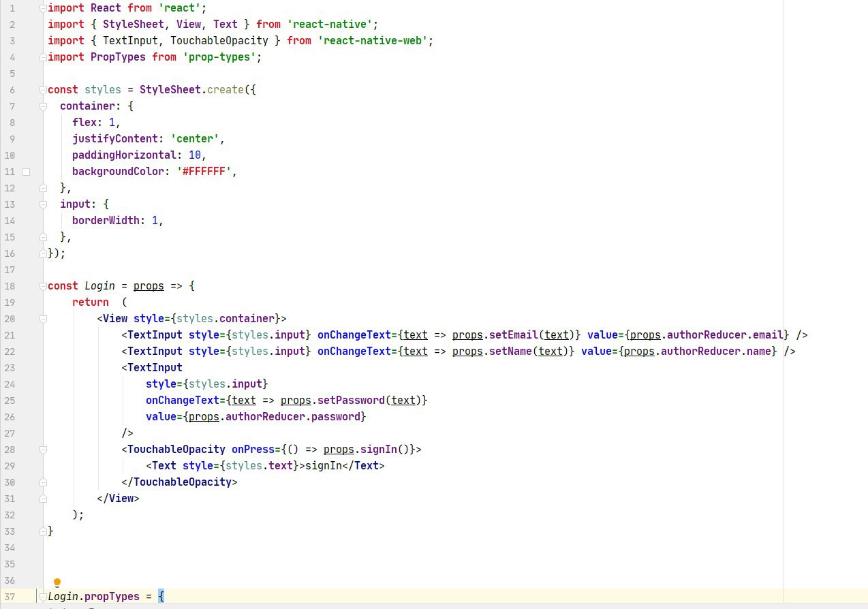Click the props.signIn() call

click(367, 450)
